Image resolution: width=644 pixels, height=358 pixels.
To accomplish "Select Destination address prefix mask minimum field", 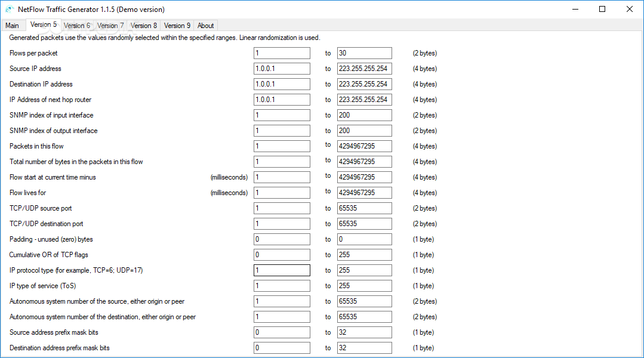I will 282,348.
